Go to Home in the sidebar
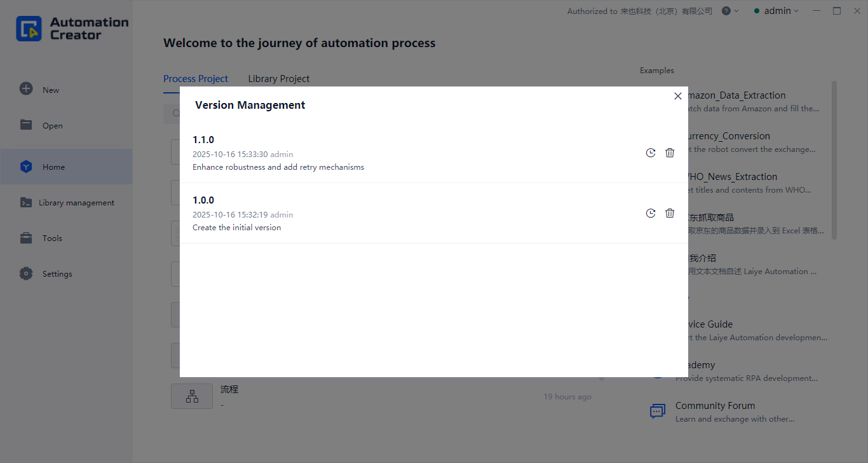The width and height of the screenshot is (868, 463). pos(53,167)
